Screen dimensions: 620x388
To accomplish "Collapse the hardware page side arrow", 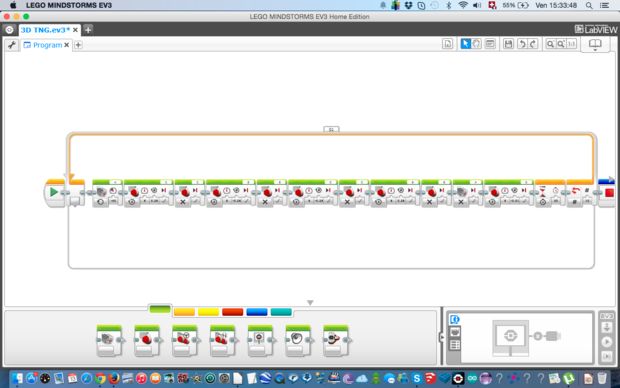I will [442, 337].
